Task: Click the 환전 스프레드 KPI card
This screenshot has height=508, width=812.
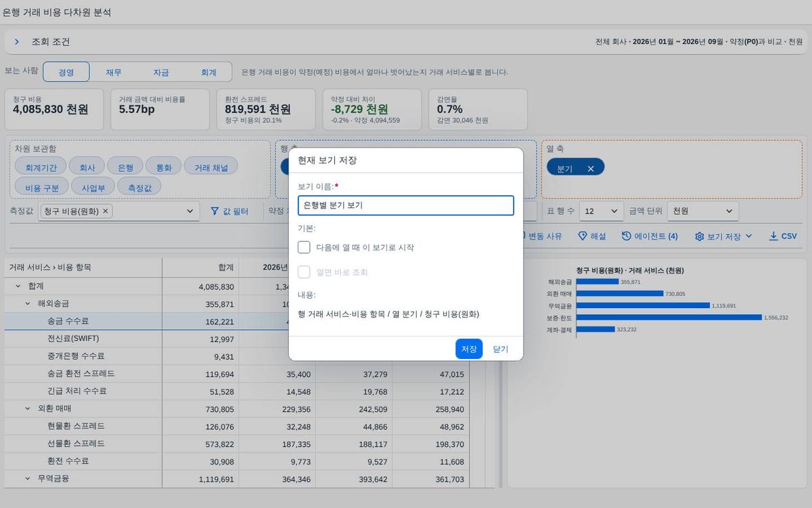Action: coord(267,109)
